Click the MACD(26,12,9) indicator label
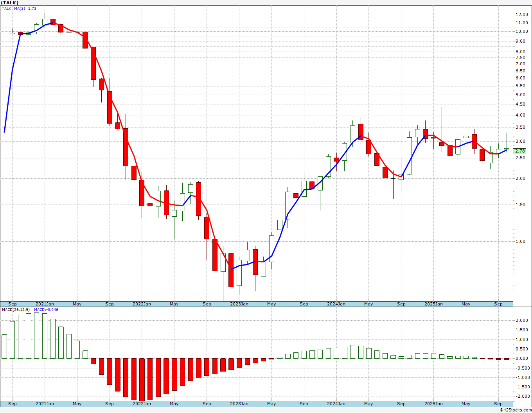Viewport: 532px width, 413px height. [16, 309]
